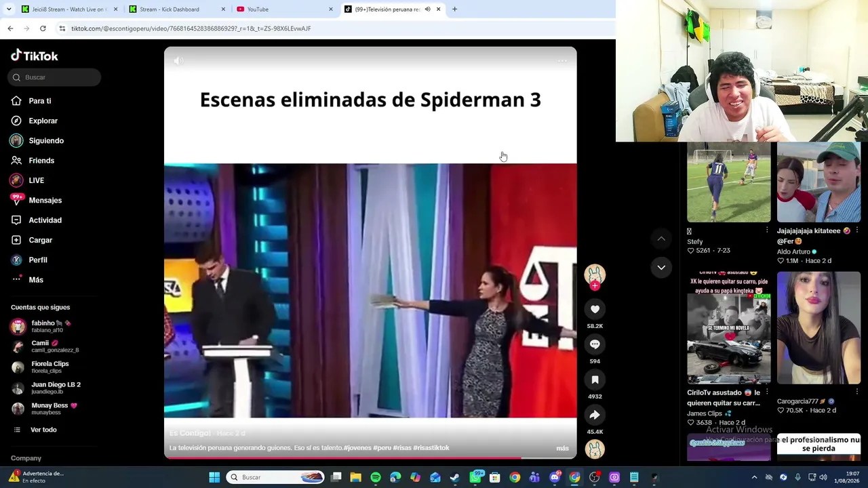Open the video three-dot options menu
868x488 pixels.
[562, 61]
